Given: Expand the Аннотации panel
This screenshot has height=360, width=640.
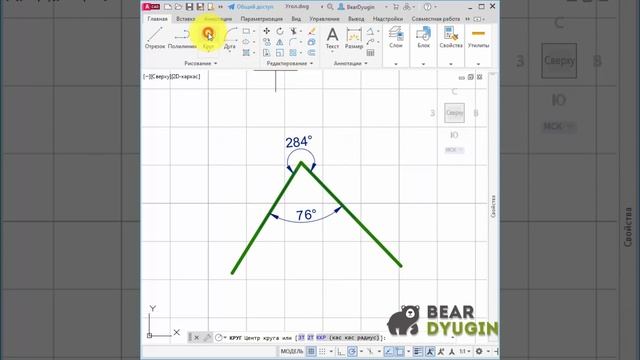Looking at the screenshot, I should 351,63.
